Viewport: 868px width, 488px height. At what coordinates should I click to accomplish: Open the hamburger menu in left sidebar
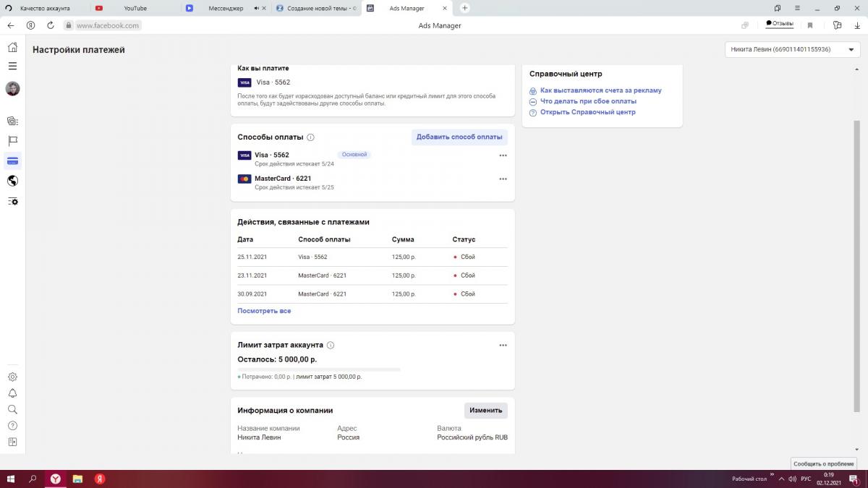click(x=12, y=66)
